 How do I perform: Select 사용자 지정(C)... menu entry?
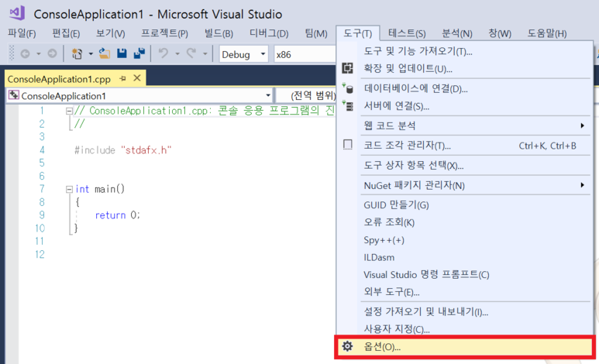click(x=464, y=329)
